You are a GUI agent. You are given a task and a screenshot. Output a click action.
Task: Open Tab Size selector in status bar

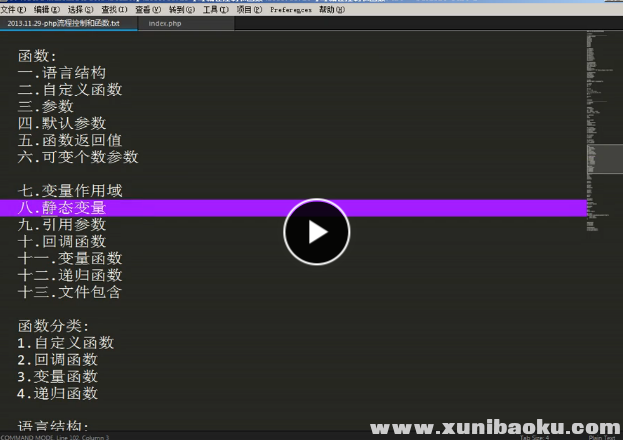click(x=534, y=437)
